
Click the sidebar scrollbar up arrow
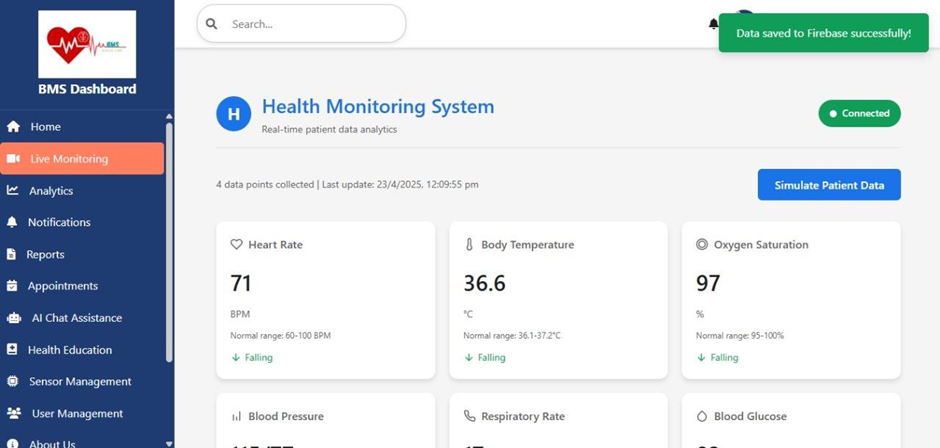tap(169, 116)
